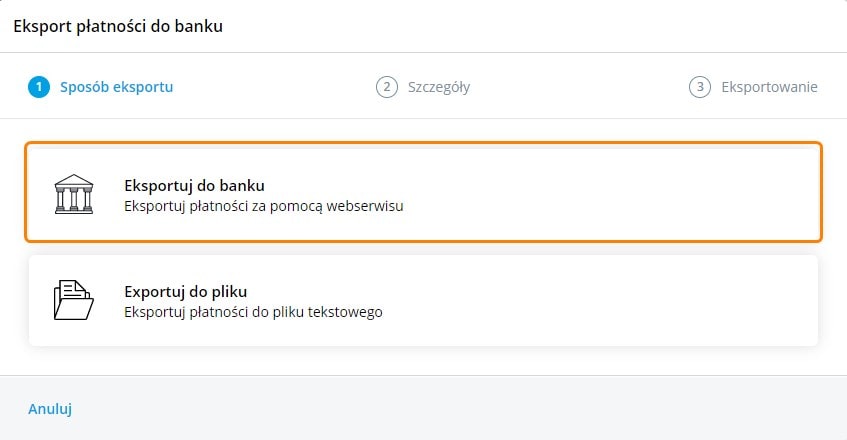Click the dialog title Eksport płatności do banku
Viewport: 847px width, 440px height.
pos(117,26)
